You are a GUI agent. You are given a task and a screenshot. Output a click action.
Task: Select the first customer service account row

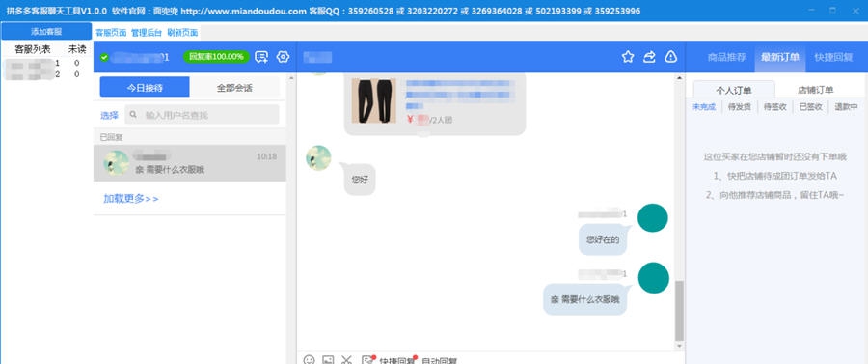[x=46, y=63]
